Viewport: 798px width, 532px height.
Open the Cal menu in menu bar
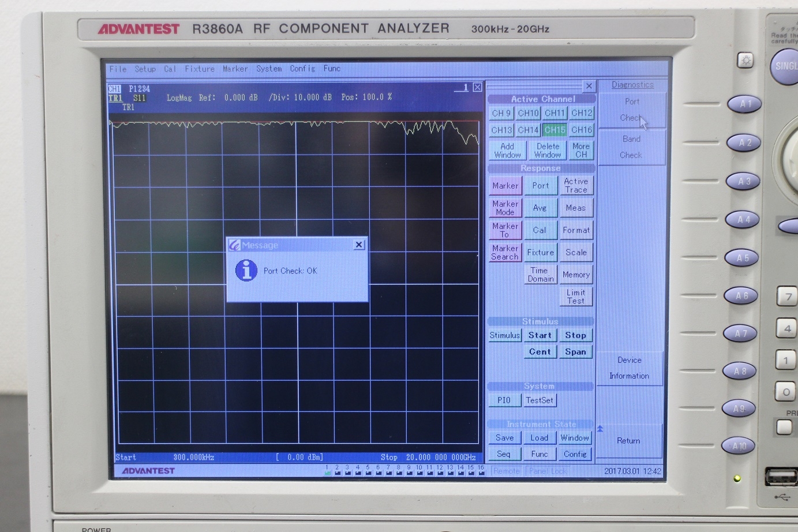170,69
